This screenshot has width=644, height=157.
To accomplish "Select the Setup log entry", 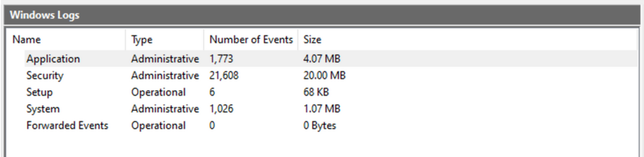I will pyautogui.click(x=39, y=92).
